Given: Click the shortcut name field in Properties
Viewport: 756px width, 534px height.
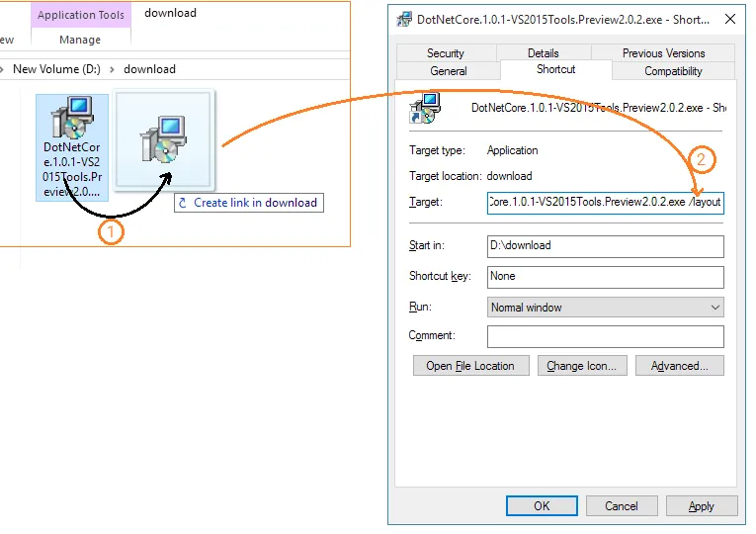Looking at the screenshot, I should point(598,108).
